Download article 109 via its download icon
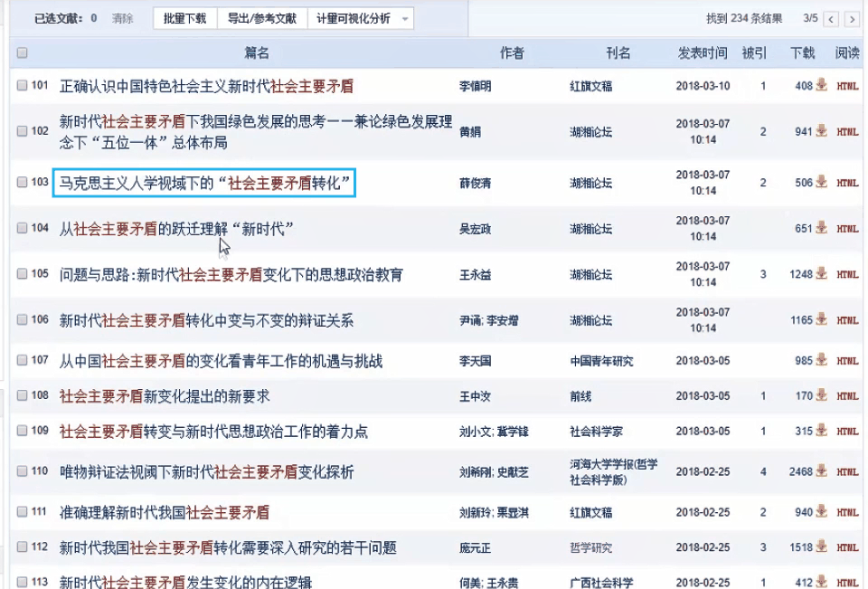 822,431
